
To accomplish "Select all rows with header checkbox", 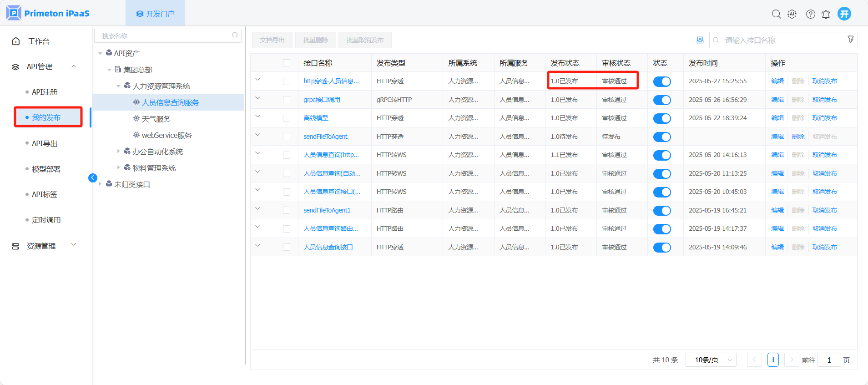I will tap(287, 63).
